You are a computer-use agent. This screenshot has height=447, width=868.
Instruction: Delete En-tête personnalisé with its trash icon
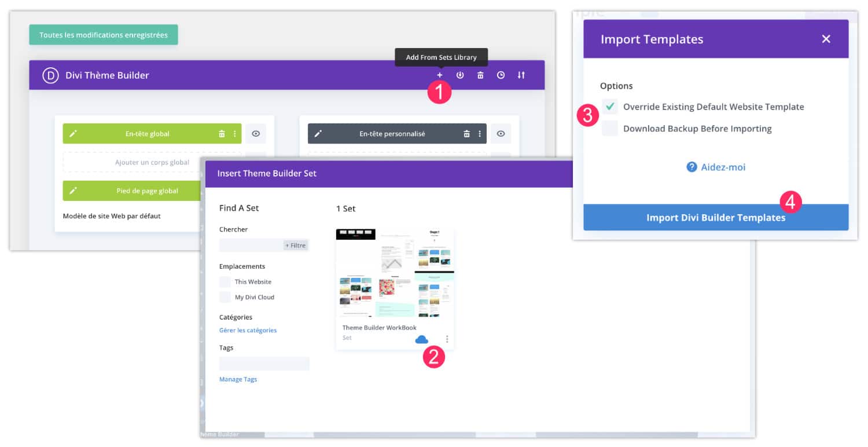466,134
